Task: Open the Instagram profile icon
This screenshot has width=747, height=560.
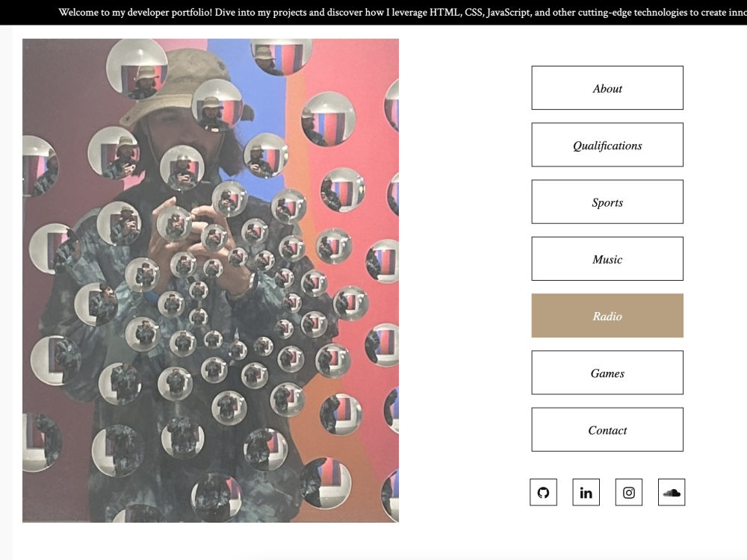Action: tap(629, 492)
